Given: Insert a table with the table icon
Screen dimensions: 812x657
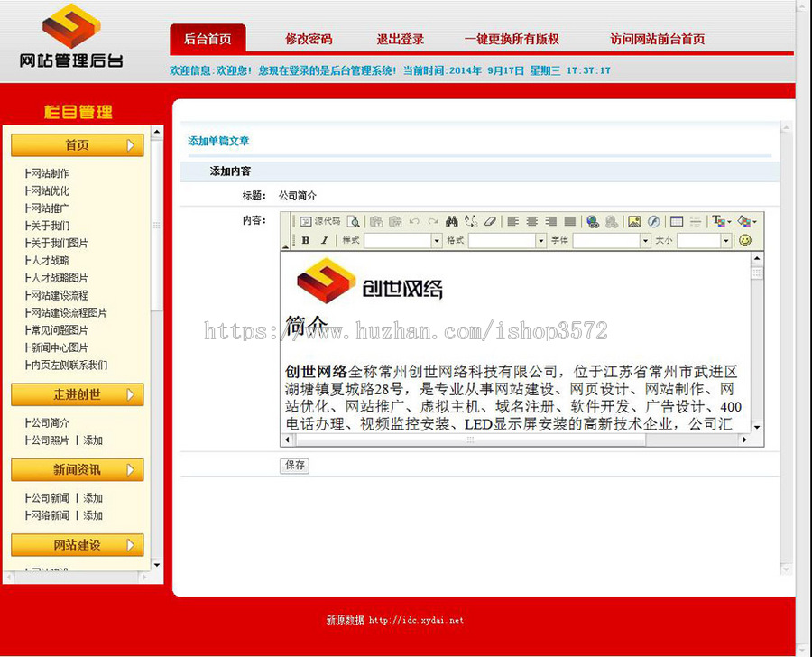Looking at the screenshot, I should (x=678, y=221).
